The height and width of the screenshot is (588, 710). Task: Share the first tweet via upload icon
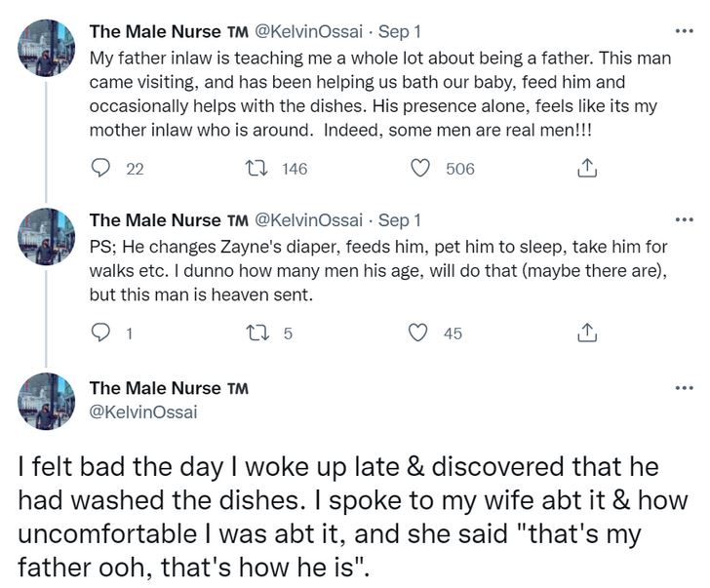tap(587, 169)
